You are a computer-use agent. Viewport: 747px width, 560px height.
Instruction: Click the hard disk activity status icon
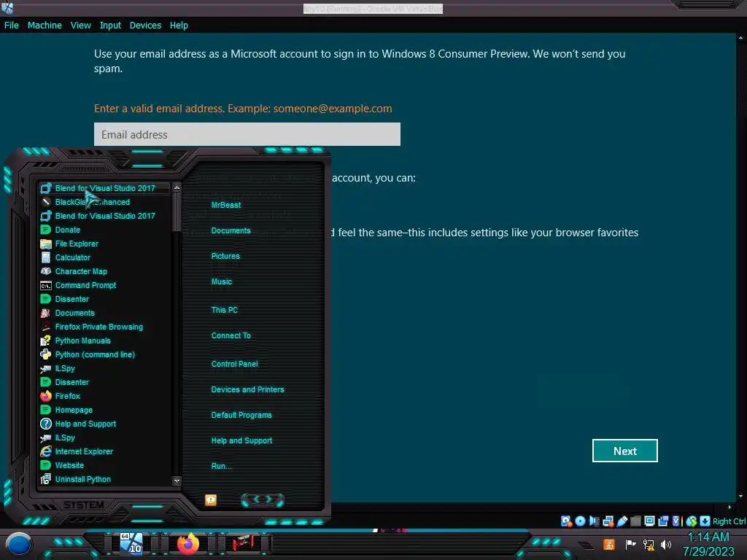pos(566,521)
